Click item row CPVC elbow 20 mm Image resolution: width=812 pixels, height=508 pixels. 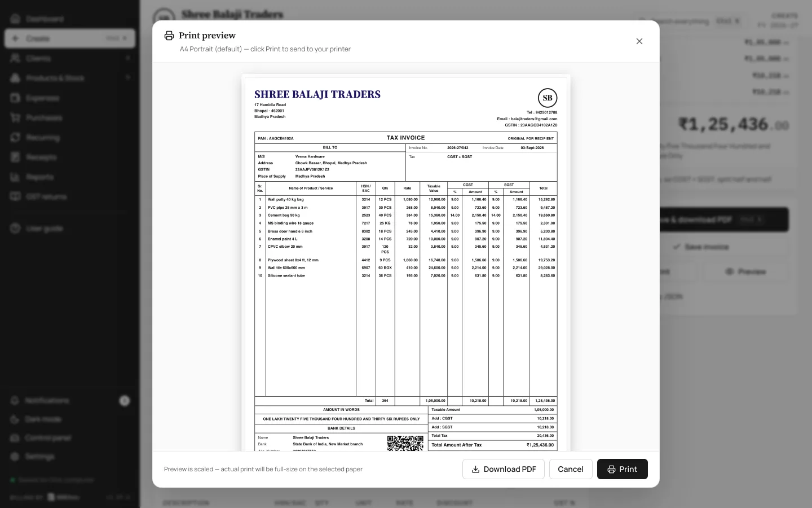pos(406,249)
